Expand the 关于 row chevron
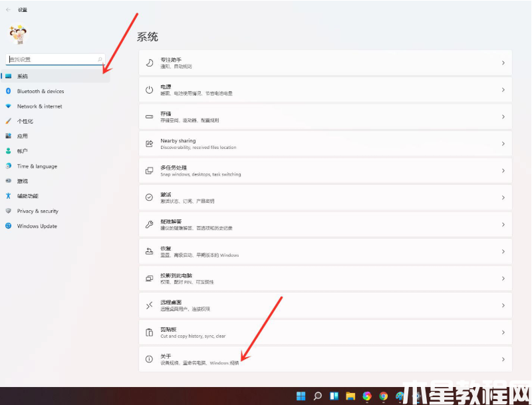Image resolution: width=532 pixels, height=405 pixels. coord(503,359)
